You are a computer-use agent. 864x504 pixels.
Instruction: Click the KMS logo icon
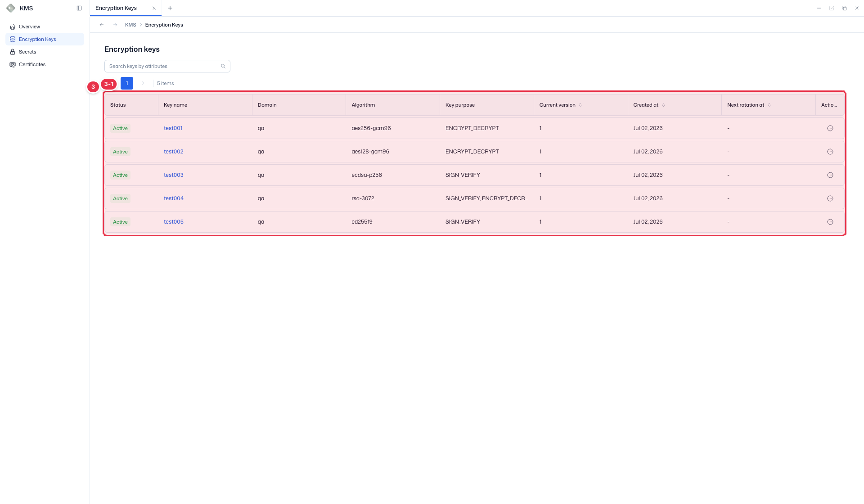[x=11, y=8]
